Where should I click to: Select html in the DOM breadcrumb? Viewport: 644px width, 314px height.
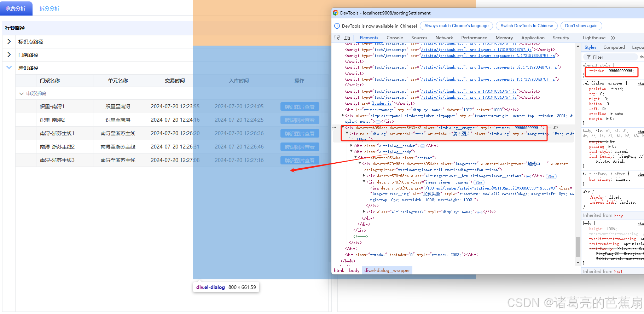coord(339,271)
